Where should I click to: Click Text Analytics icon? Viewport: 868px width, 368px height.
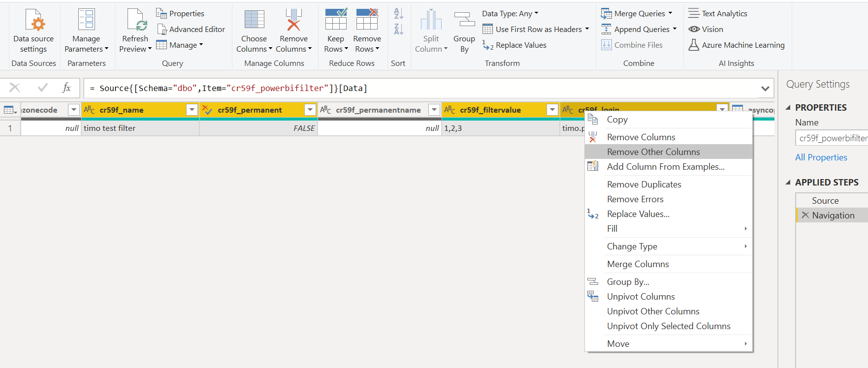point(694,13)
